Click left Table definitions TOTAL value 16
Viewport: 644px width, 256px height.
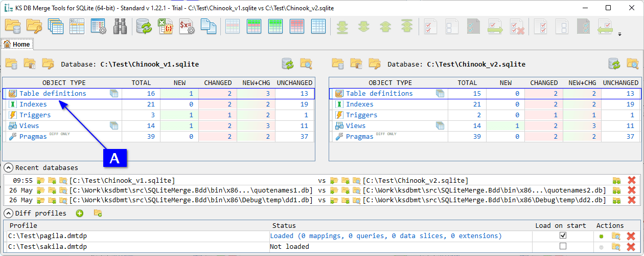click(150, 93)
